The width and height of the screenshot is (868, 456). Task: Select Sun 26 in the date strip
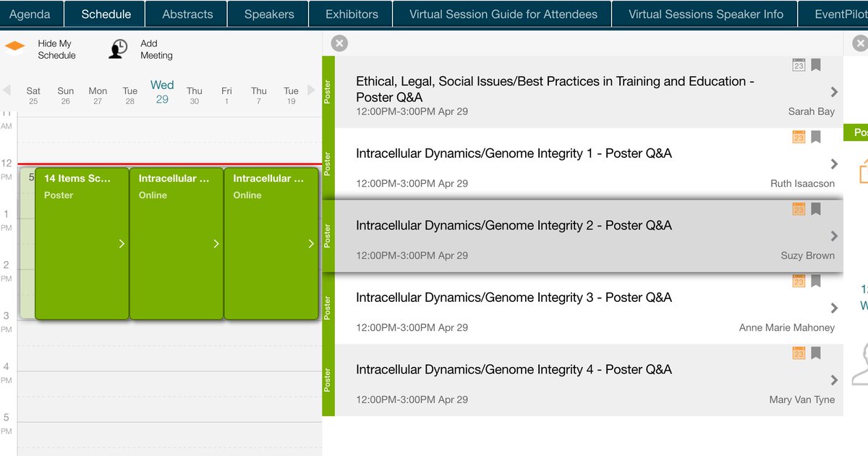[66, 96]
